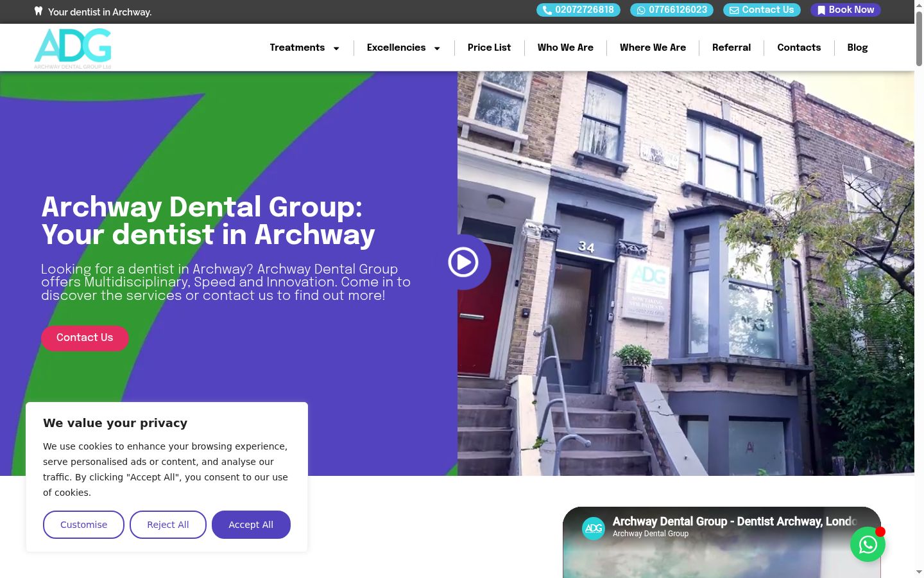Expand the Treatments dropdown arrow
Screen dimensions: 924x578
pos(336,48)
